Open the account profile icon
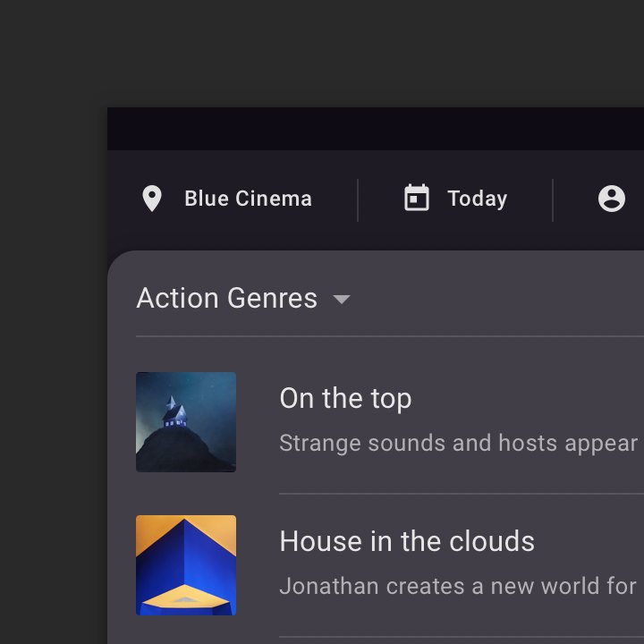Viewport: 644px width, 644px height. 612,199
